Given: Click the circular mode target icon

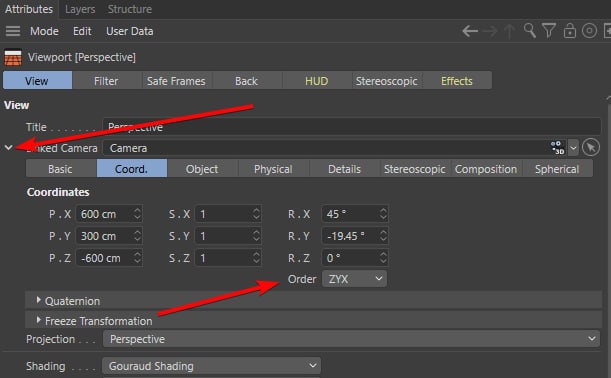Looking at the screenshot, I should pos(589,31).
